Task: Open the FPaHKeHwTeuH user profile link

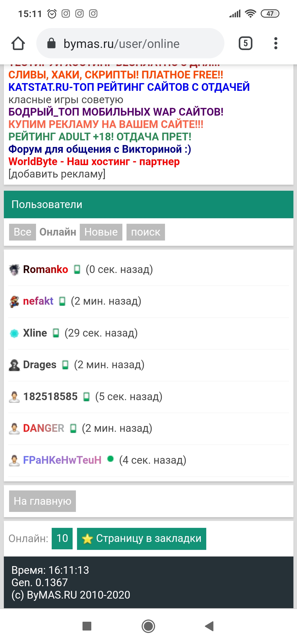Action: (x=62, y=460)
